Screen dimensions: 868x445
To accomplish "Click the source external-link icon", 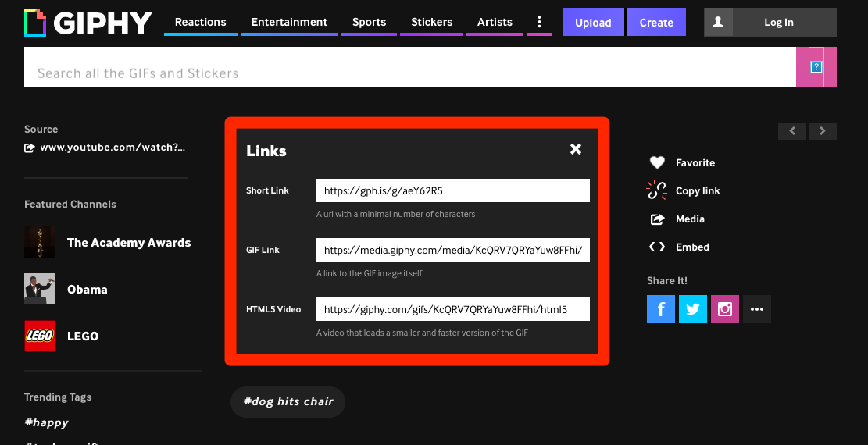I will click(30, 148).
